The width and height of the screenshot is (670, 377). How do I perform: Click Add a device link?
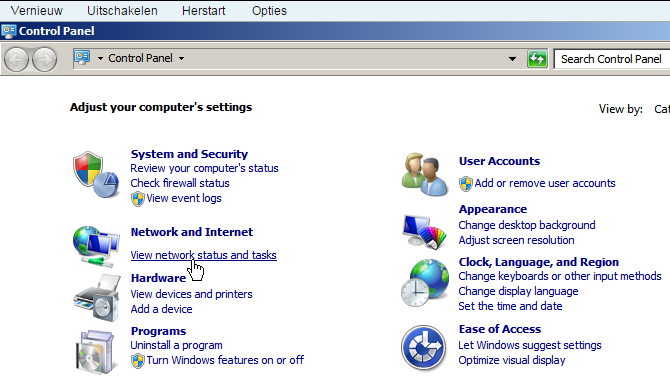click(x=162, y=309)
